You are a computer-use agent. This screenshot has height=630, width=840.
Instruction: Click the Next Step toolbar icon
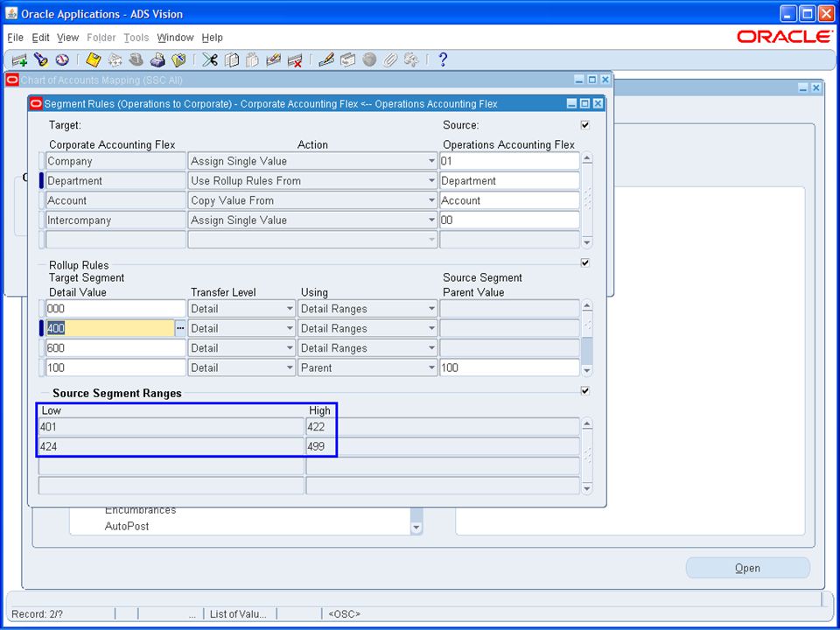click(115, 59)
